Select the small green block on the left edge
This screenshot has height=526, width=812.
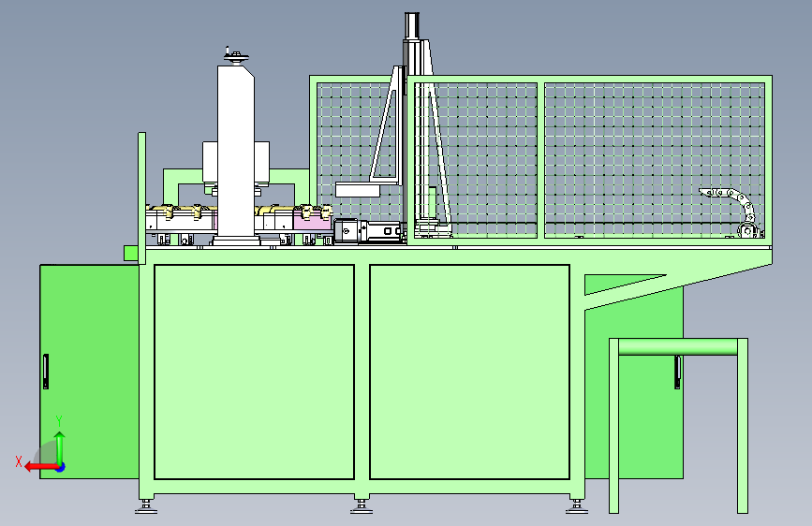pos(130,253)
